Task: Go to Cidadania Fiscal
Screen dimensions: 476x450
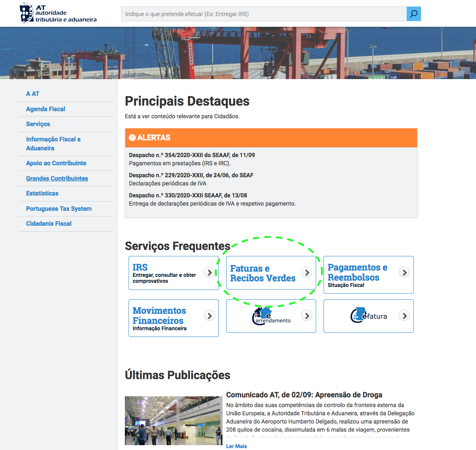Action: pyautogui.click(x=49, y=224)
